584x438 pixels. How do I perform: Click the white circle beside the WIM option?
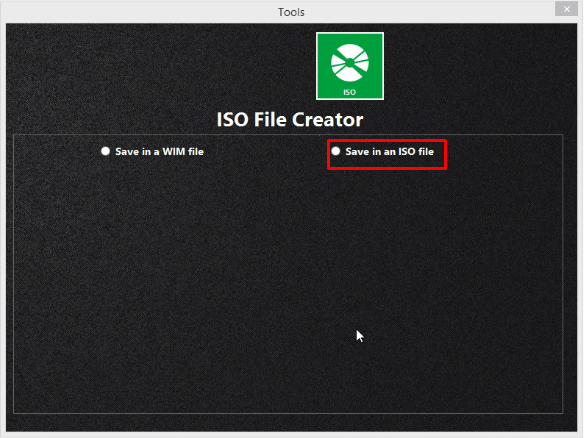(x=105, y=151)
